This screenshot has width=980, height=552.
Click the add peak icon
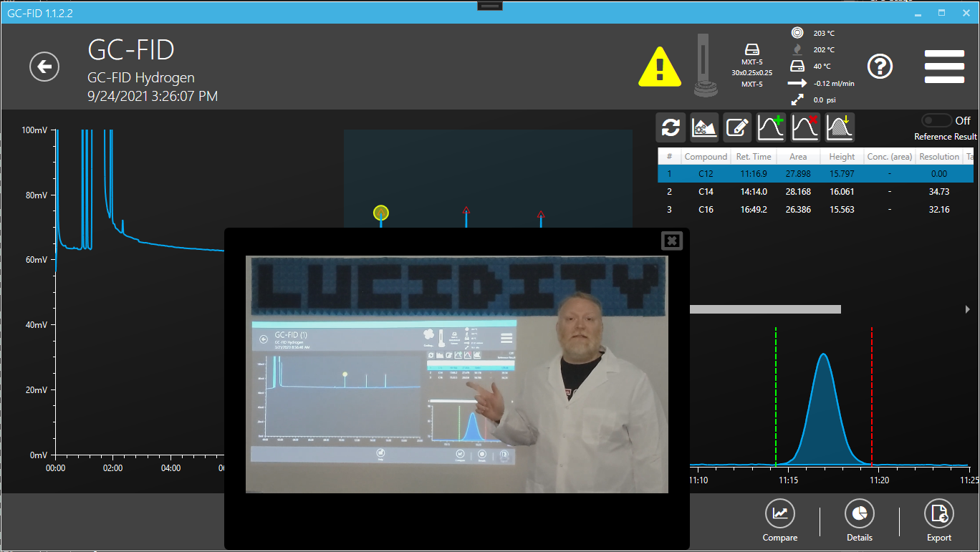[x=771, y=128]
